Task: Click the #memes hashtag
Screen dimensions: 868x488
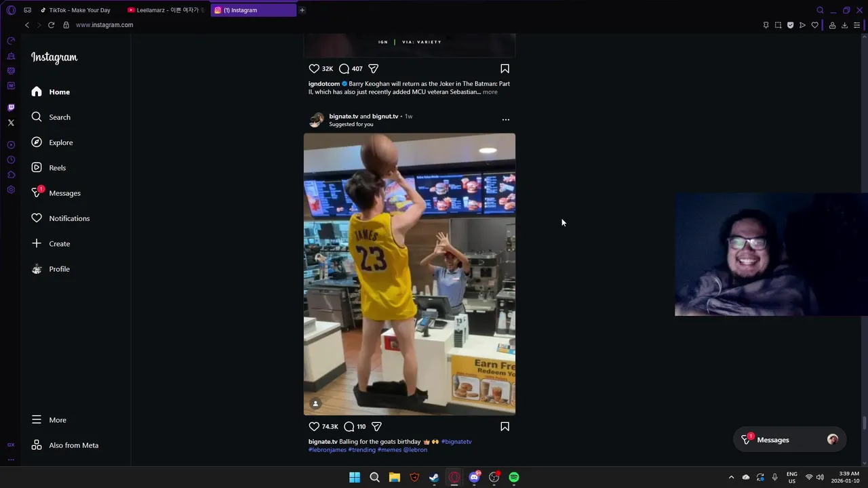Action: (389, 450)
